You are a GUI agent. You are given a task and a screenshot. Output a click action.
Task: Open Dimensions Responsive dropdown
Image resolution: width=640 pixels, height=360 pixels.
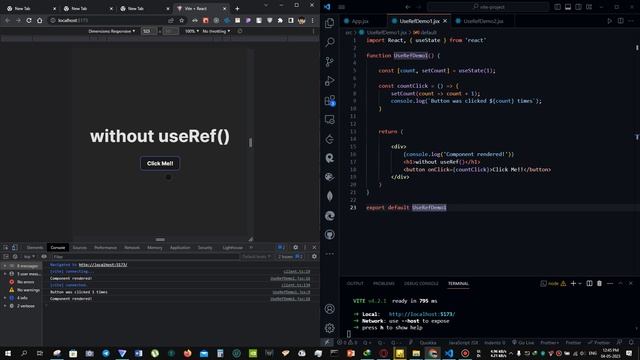click(x=111, y=31)
